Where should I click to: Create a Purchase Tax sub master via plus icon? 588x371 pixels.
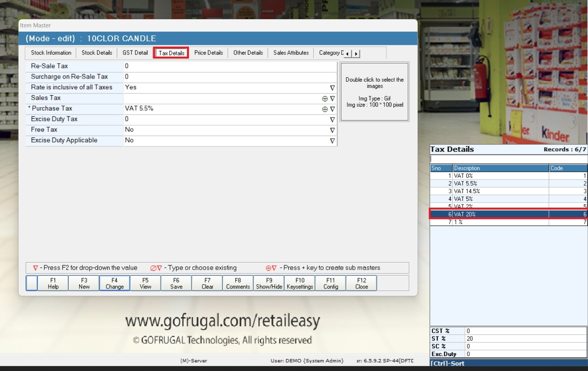click(325, 109)
